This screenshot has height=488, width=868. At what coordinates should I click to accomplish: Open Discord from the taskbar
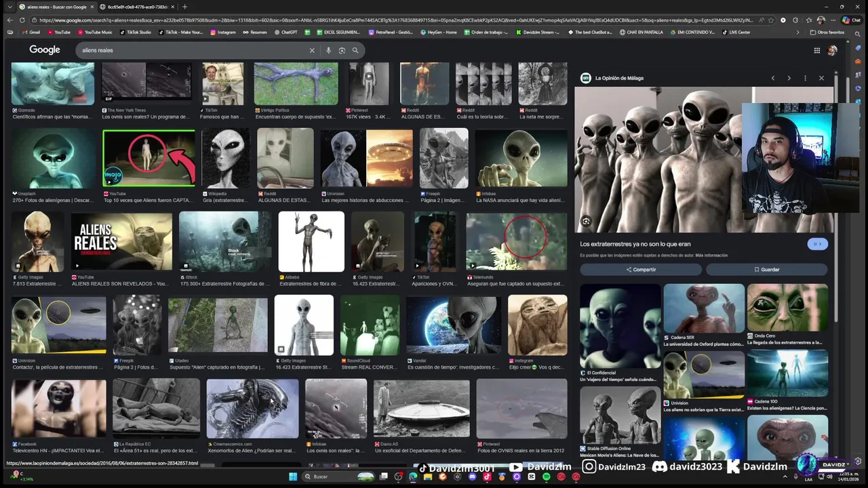click(x=472, y=476)
